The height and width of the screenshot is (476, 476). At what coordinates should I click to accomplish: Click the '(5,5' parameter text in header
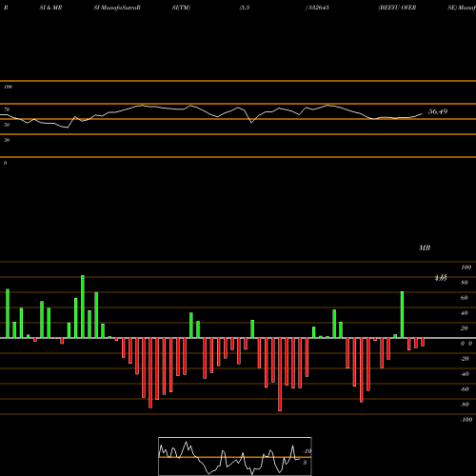point(245,8)
